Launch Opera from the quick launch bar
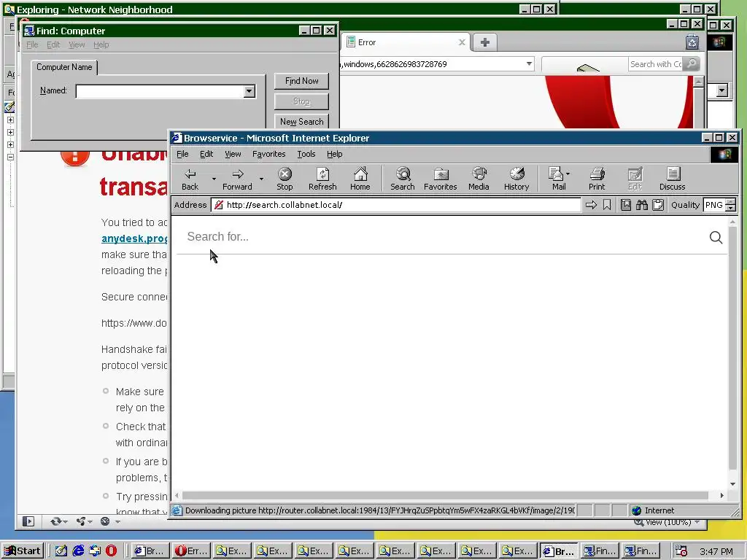The height and width of the screenshot is (560, 747). [x=111, y=551]
